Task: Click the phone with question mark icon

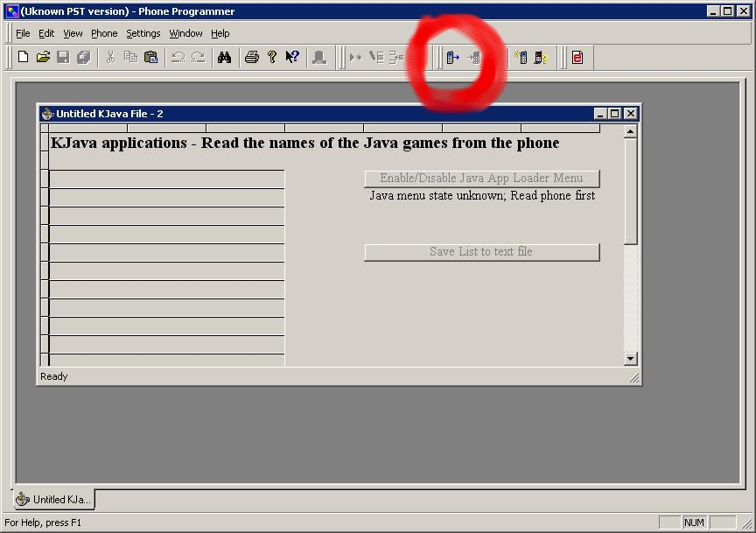Action: 541,58
